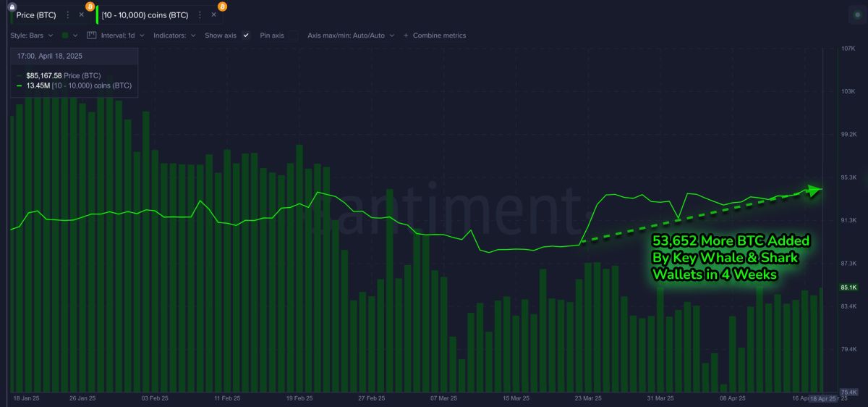Click the Bitcoin badge on the coins metric tab
The image size is (868, 407).
(x=222, y=7)
